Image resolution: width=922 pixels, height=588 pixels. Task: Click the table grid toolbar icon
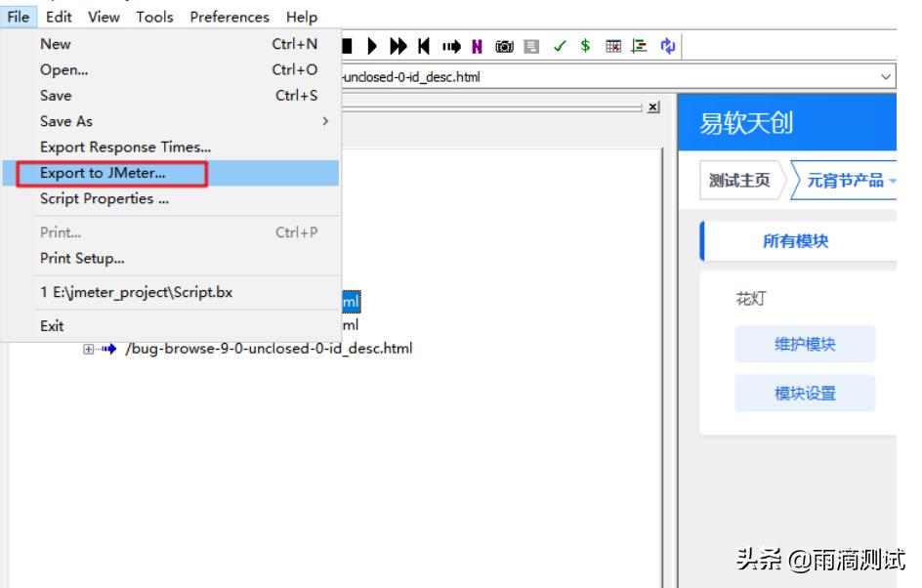(x=613, y=46)
